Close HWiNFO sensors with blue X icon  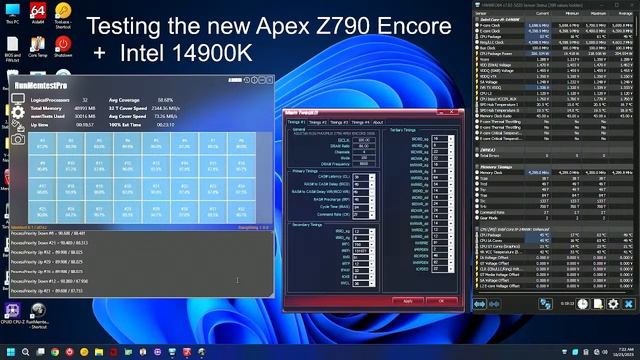click(x=629, y=304)
